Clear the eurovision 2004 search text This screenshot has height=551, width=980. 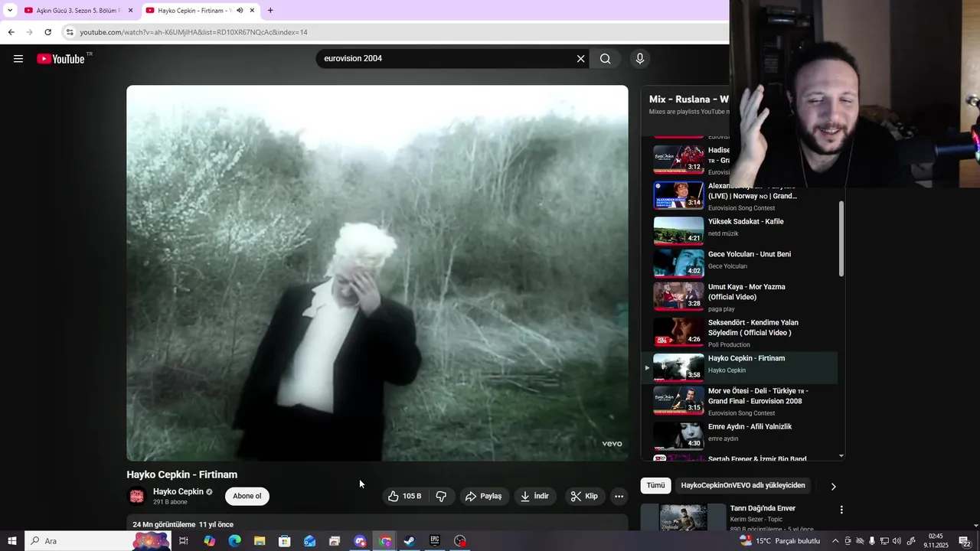(580, 59)
